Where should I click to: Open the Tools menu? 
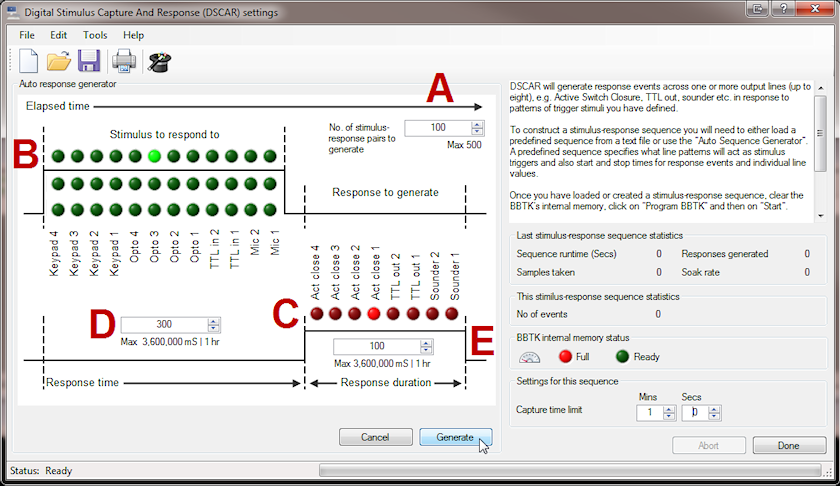coord(95,35)
